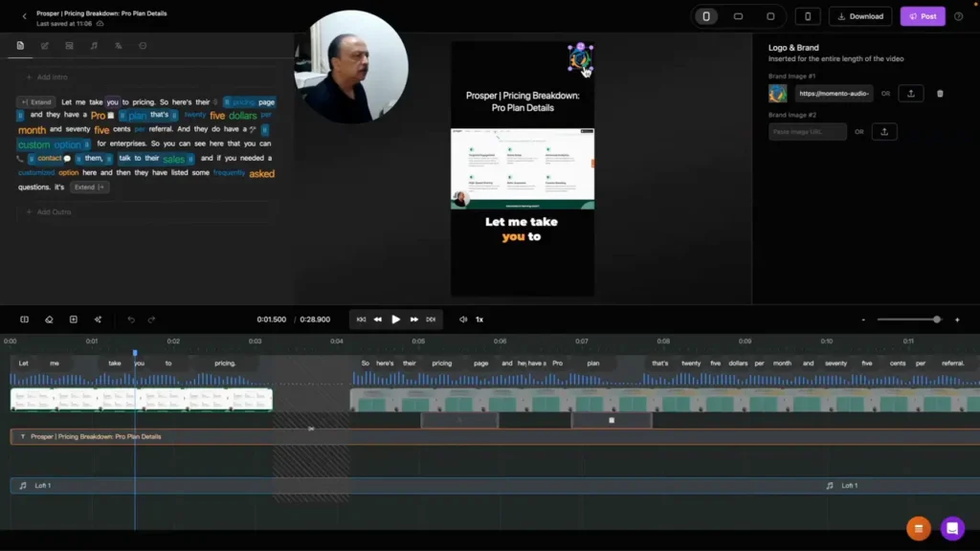The image size is (980, 551).
Task: Select the eraser tool in timeline toolbar
Action: coord(49,320)
